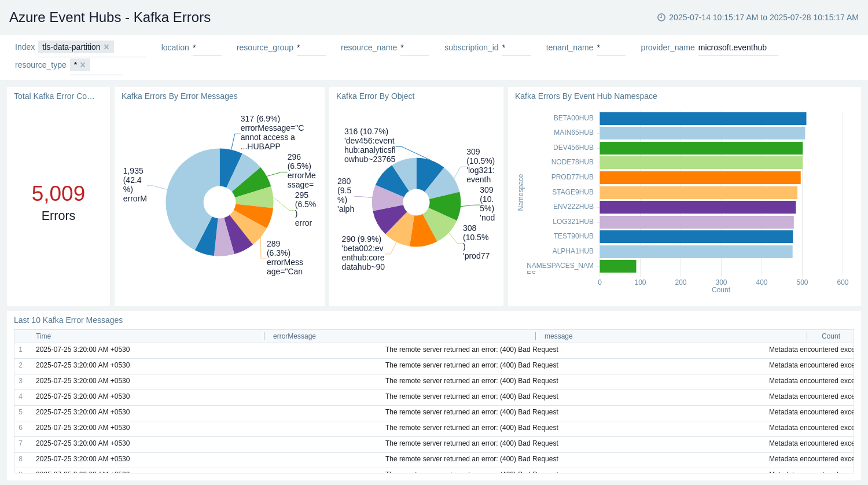Sort table by the errorMessage column header
The image size is (868, 485).
pyautogui.click(x=295, y=336)
